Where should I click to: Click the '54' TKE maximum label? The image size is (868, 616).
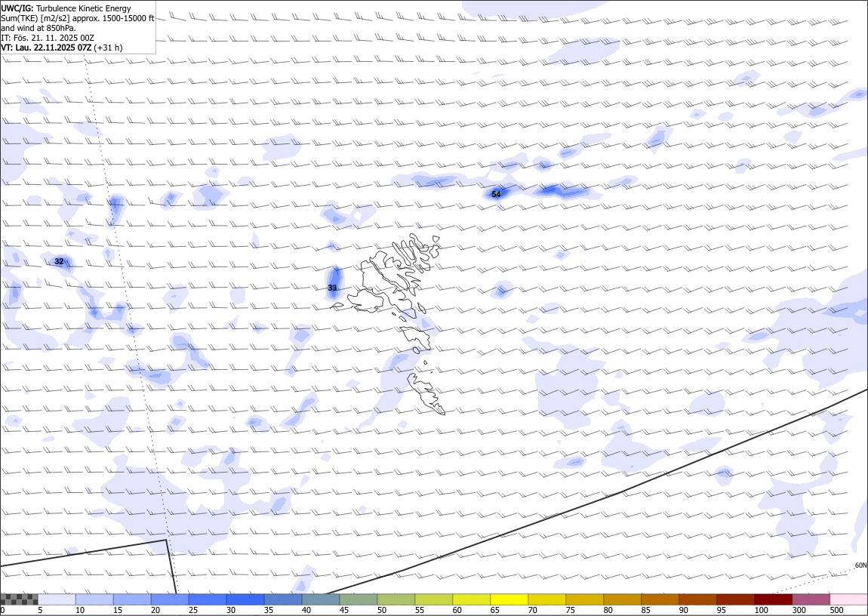point(496,194)
